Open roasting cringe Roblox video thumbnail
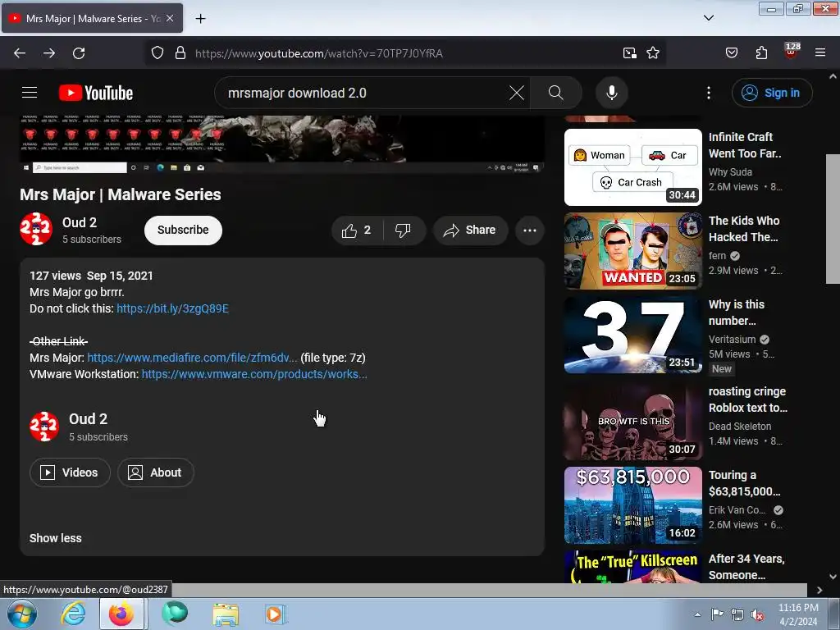This screenshot has height=630, width=840. [x=632, y=422]
